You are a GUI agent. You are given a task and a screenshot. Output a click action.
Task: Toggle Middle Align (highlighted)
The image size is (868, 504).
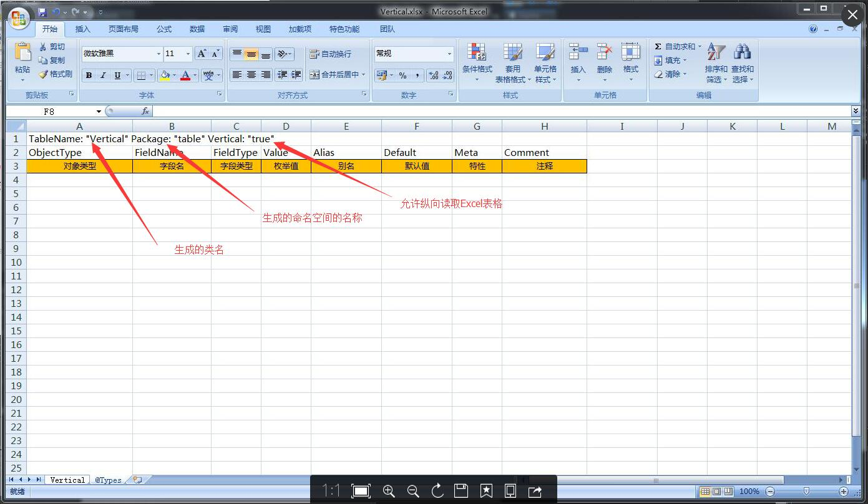coord(251,54)
